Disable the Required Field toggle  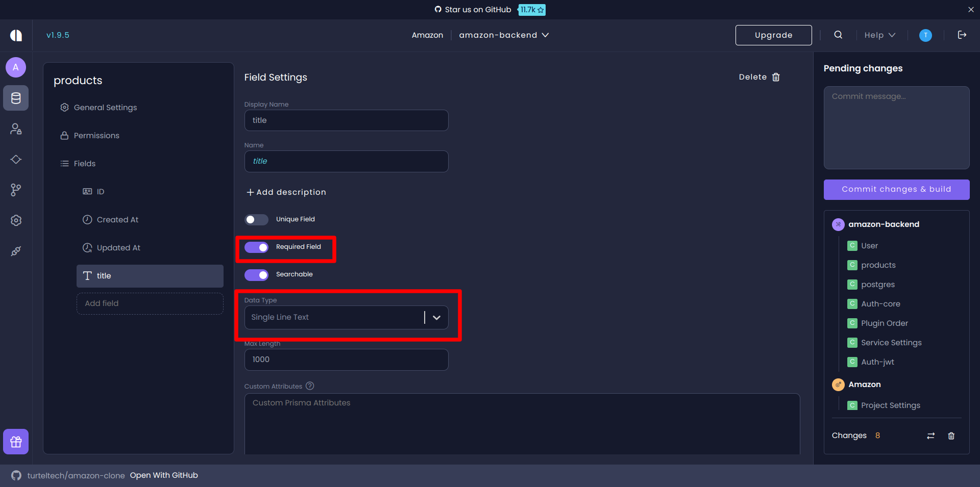[x=257, y=247]
